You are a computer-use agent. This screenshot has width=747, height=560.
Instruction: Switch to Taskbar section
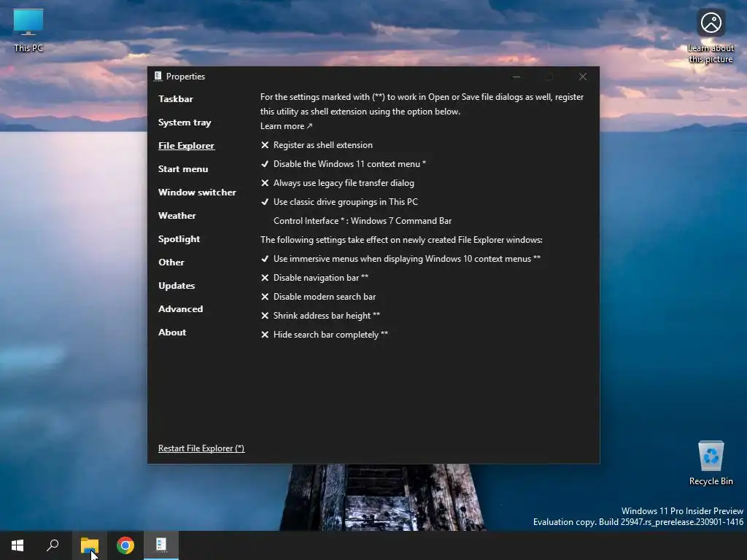(x=176, y=99)
